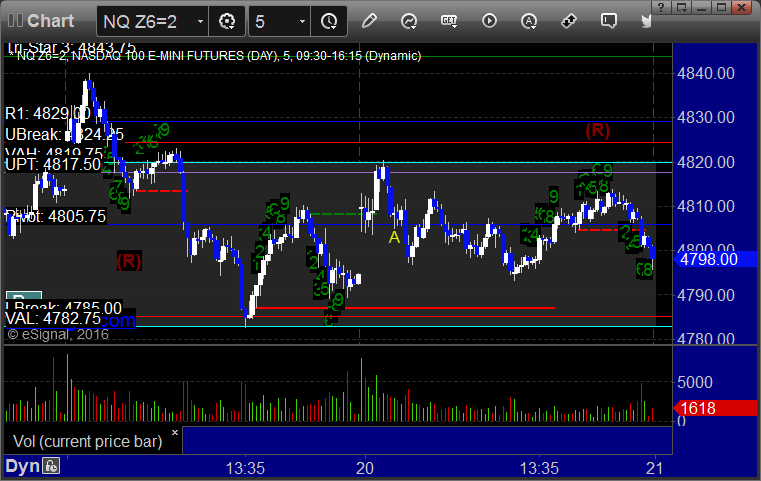Grab the Chart title grip handle
The image size is (761, 481).
tap(15, 20)
